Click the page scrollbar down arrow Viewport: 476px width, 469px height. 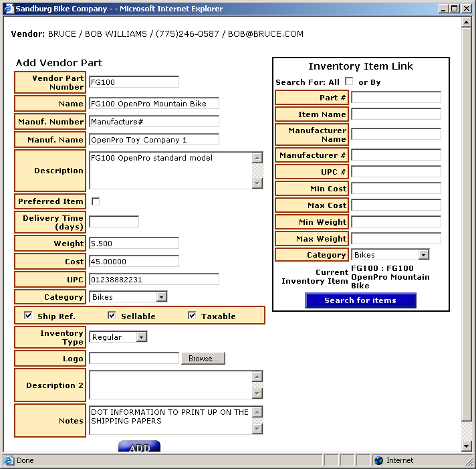tap(467, 446)
